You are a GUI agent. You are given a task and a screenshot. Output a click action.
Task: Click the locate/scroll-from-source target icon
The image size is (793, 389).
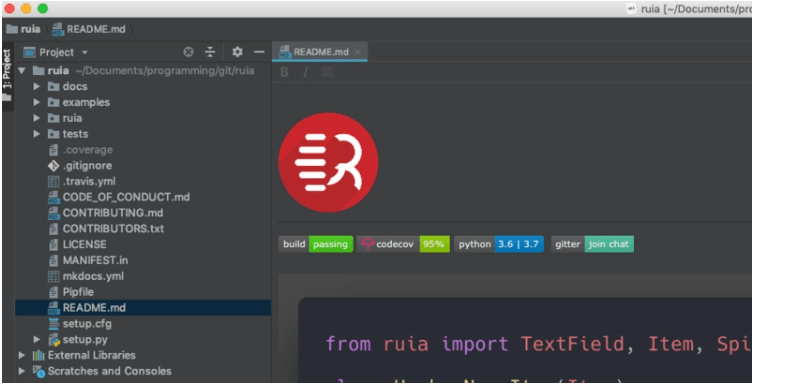pos(188,52)
